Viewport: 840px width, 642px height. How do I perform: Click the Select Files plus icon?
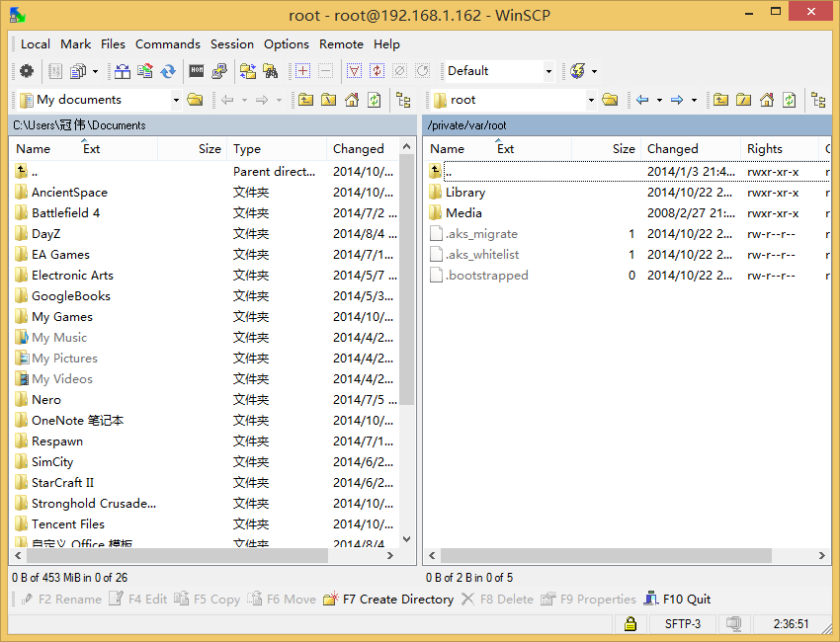coord(302,71)
